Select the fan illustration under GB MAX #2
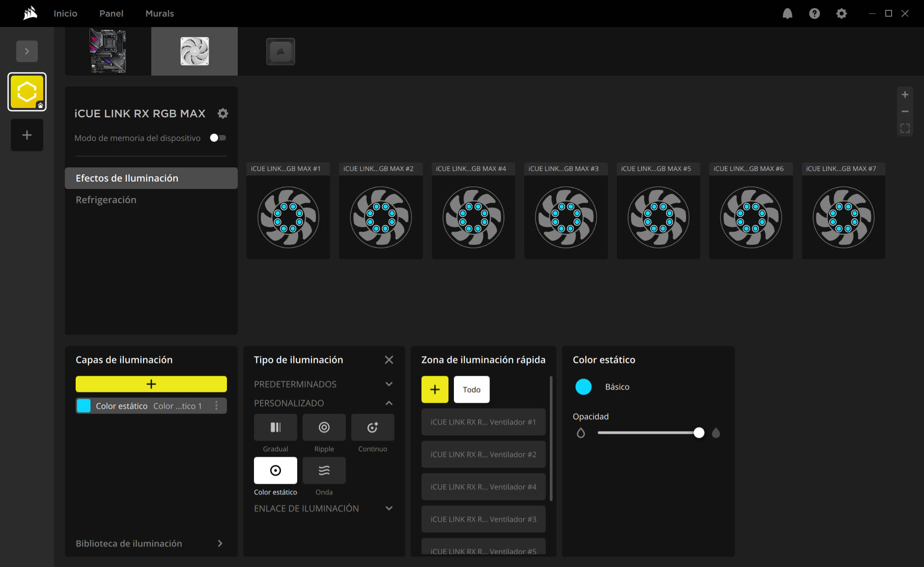The width and height of the screenshot is (924, 567). click(x=381, y=217)
